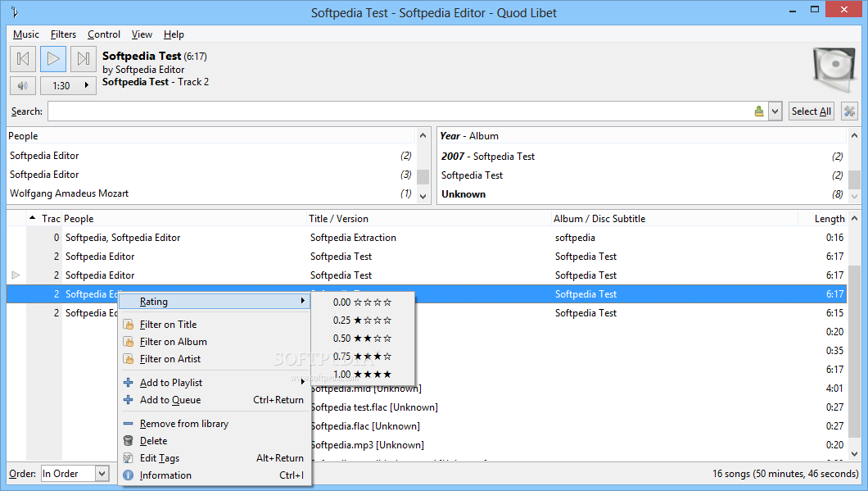Screen dimensions: 868x491
Task: Open the Filters menu
Action: [x=63, y=34]
